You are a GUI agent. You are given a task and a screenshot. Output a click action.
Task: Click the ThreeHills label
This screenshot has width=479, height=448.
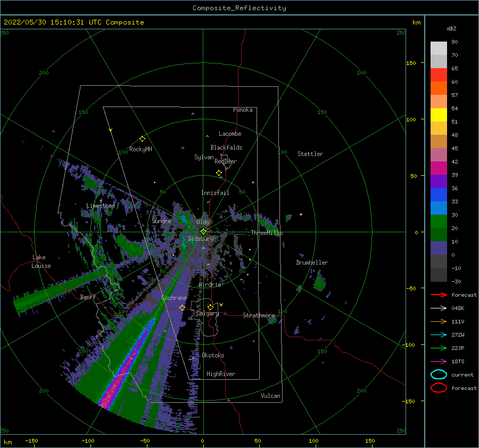pos(267,233)
